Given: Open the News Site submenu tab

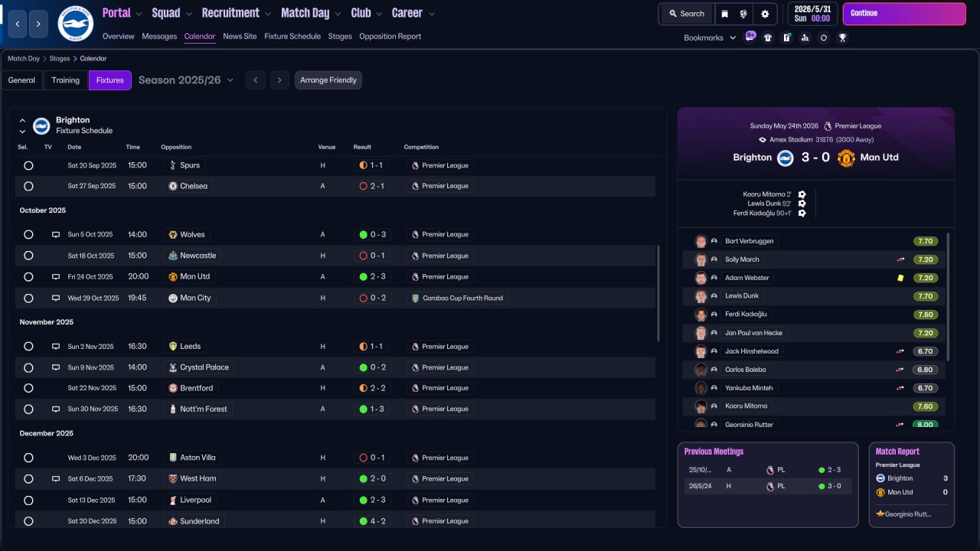Looking at the screenshot, I should [240, 37].
